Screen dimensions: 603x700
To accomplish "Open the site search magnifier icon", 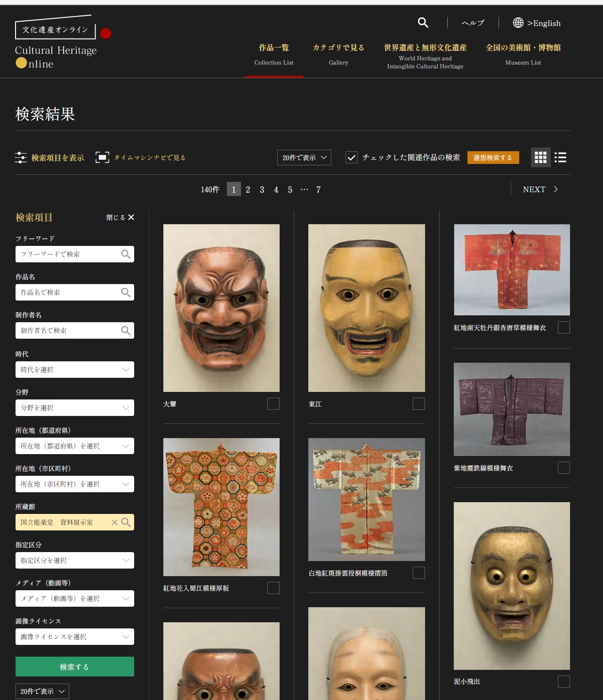I will [423, 23].
